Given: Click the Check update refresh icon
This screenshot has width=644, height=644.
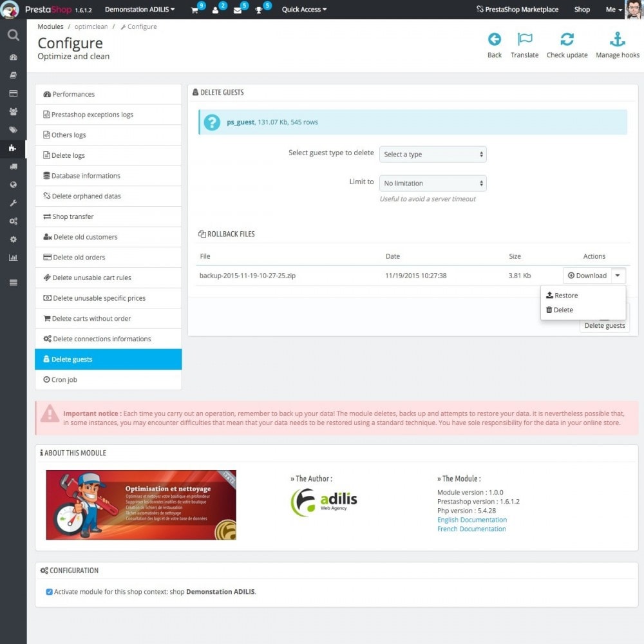Looking at the screenshot, I should coord(567,39).
